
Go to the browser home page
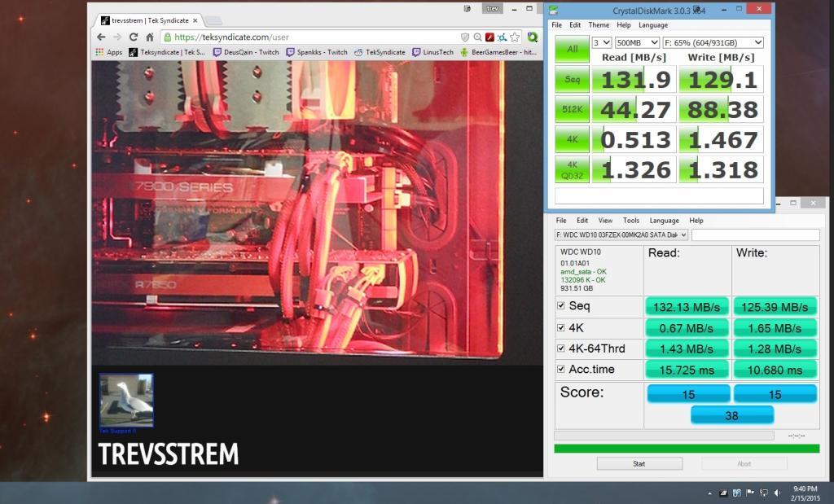[x=150, y=37]
